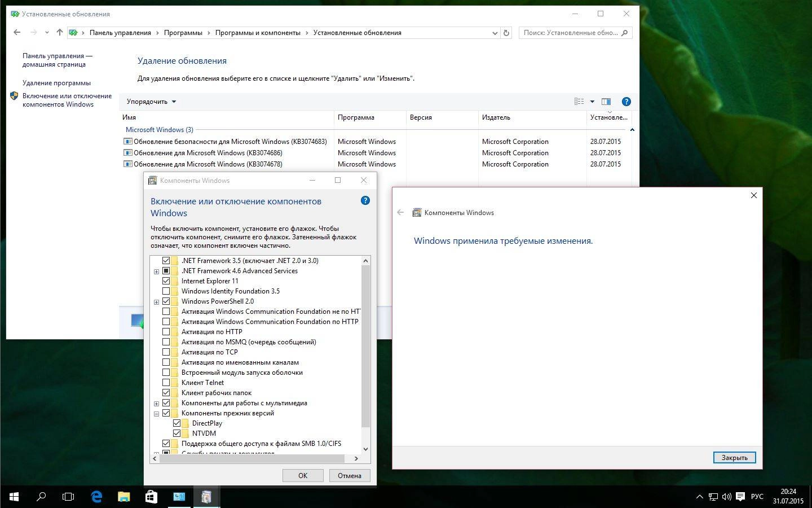Click Отмена in Windows Features dialog
The height and width of the screenshot is (508, 812).
(350, 475)
